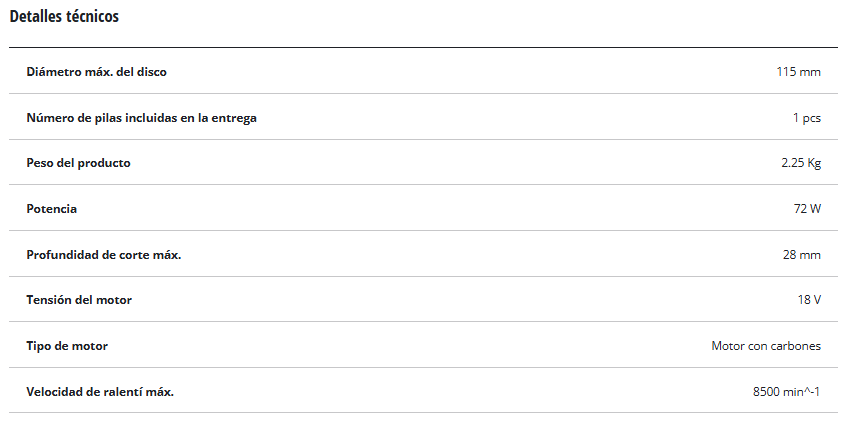
Task: Select the 'Tensión del motor' label
Action: [x=79, y=300]
